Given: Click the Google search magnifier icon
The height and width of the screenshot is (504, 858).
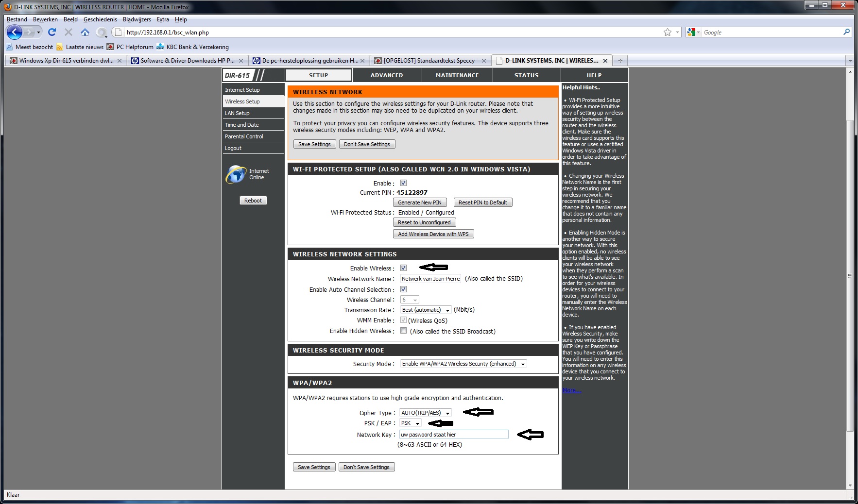Looking at the screenshot, I should point(847,32).
